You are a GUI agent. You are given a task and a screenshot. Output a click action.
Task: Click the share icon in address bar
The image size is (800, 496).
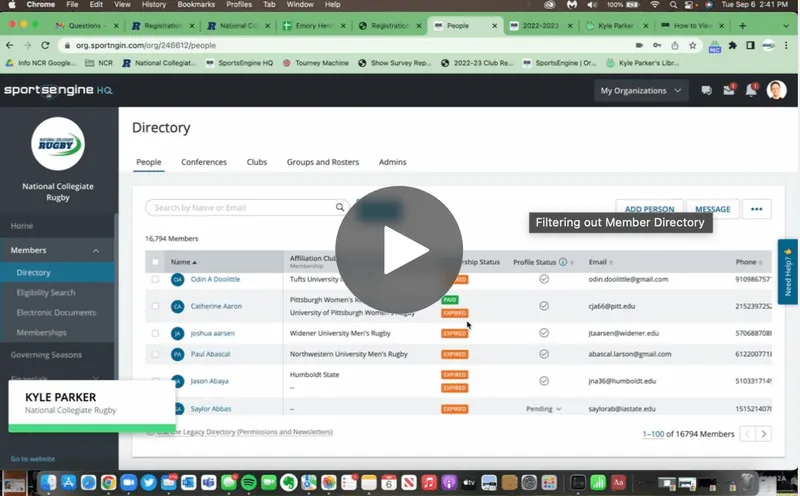point(674,45)
